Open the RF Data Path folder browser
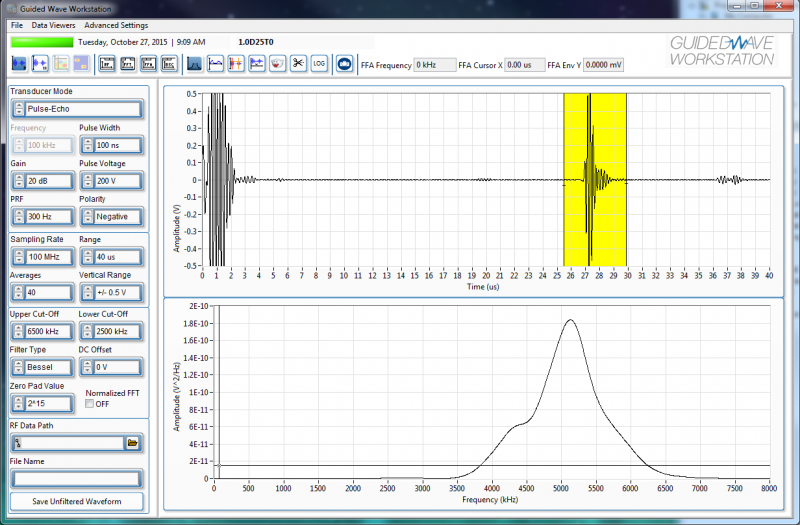The width and height of the screenshot is (800, 525). [x=133, y=442]
